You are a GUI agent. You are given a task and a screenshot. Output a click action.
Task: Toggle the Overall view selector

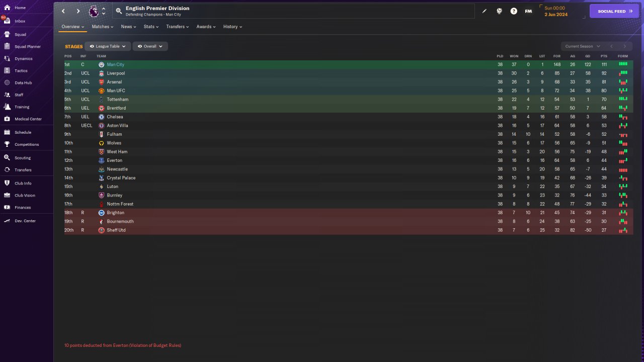[x=150, y=46]
